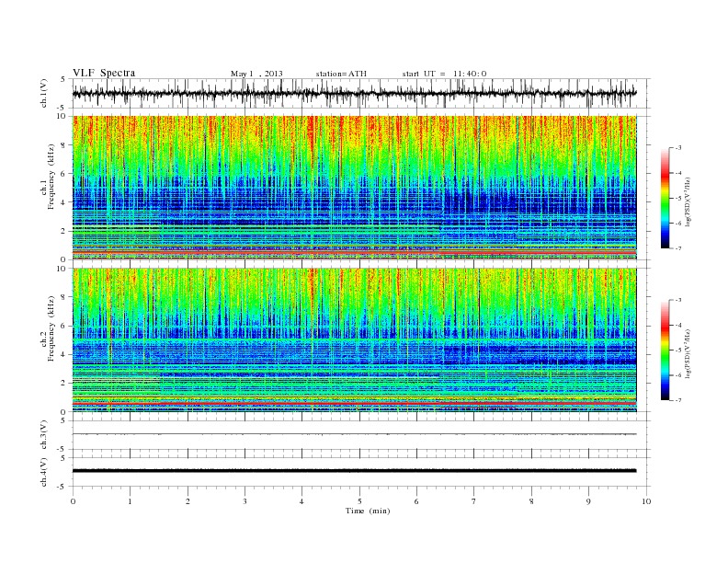Click the "ch.4(V)" axis label
728x563 pixels.
pyautogui.click(x=44, y=472)
